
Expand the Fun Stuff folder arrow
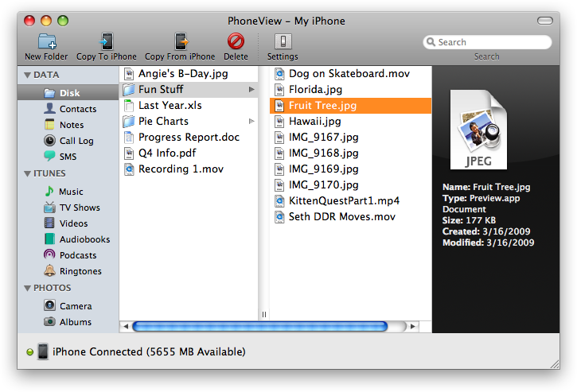251,89
